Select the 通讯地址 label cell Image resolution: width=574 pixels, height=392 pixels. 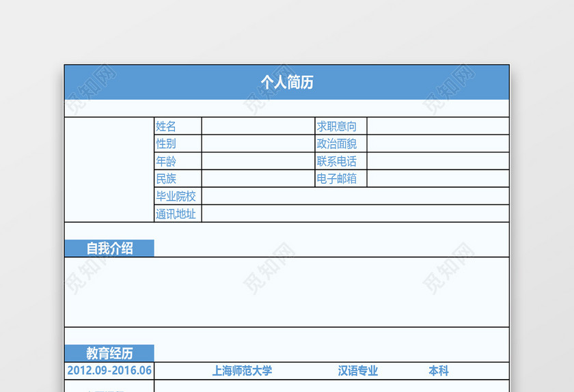pyautogui.click(x=178, y=214)
